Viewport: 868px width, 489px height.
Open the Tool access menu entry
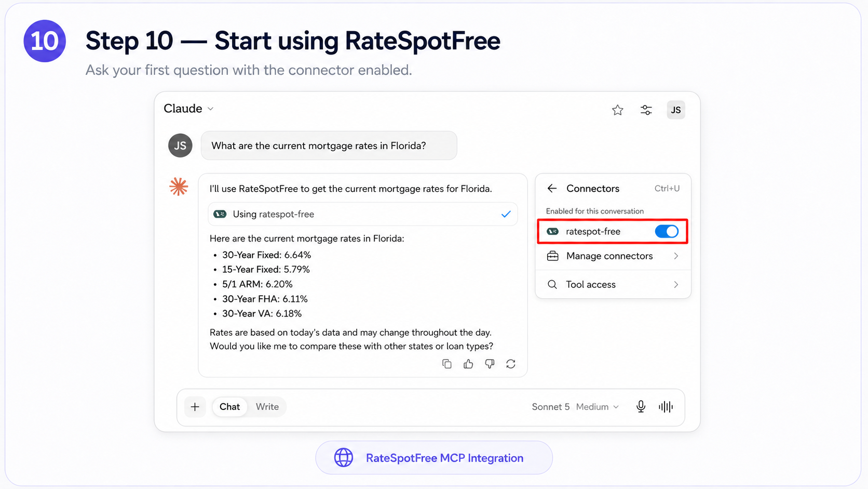coord(613,285)
